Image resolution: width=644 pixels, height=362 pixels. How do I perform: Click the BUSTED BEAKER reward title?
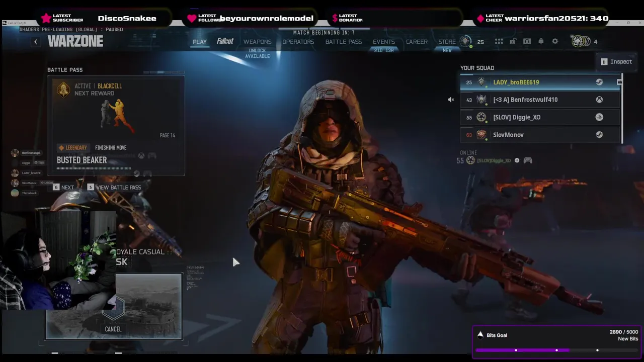coord(82,160)
